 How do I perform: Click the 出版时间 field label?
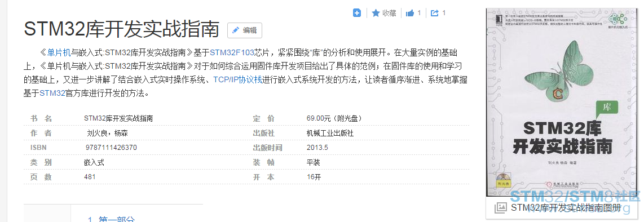(x=267, y=148)
